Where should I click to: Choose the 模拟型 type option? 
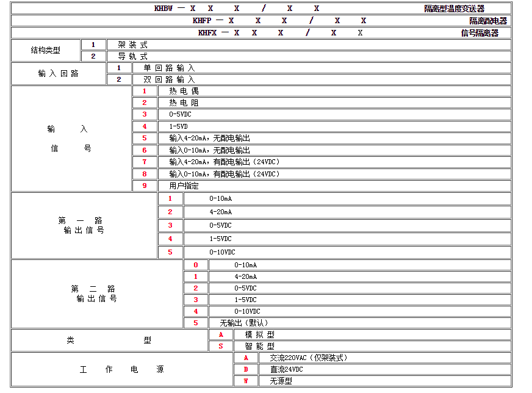pyautogui.click(x=260, y=334)
